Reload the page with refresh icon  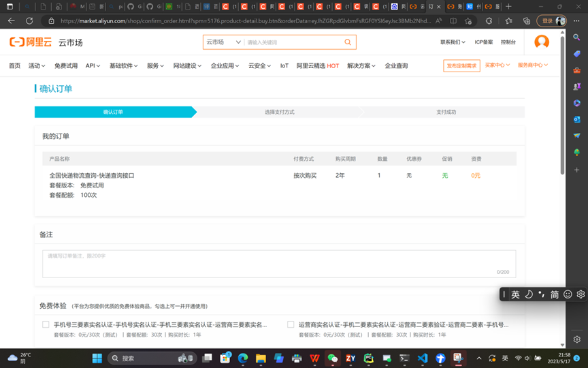click(29, 21)
